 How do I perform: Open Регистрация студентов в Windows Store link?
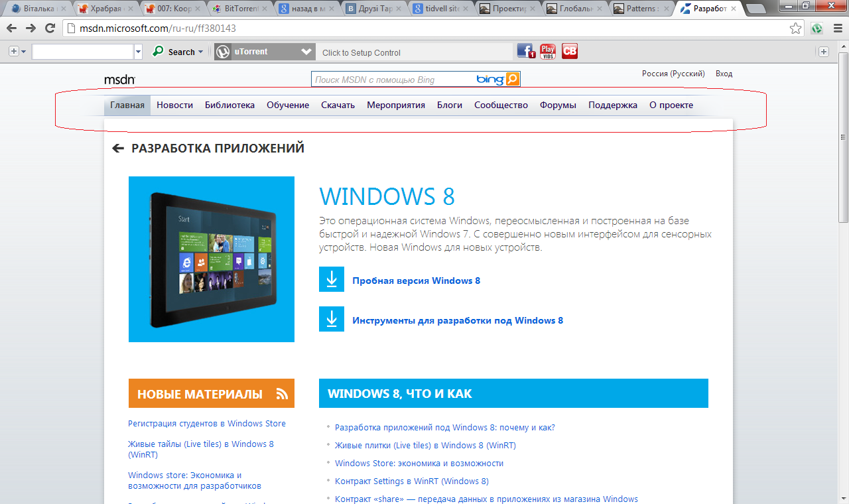[207, 423]
